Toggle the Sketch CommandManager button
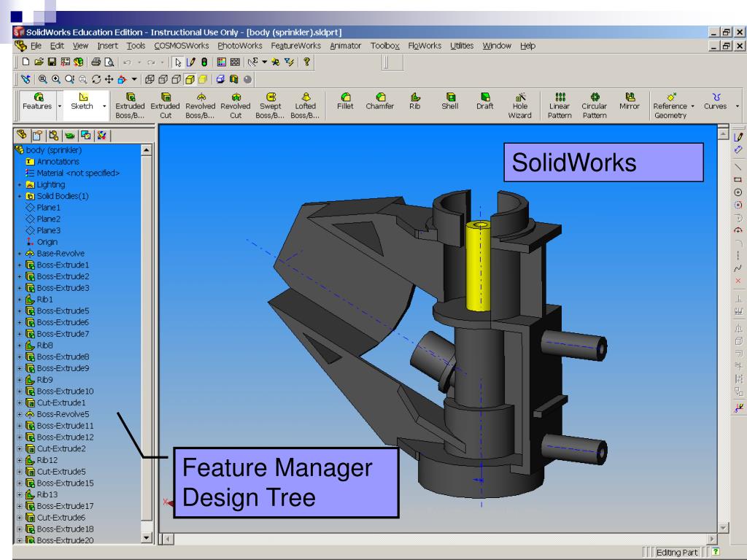Image resolution: width=747 pixels, height=560 pixels. pos(82,102)
